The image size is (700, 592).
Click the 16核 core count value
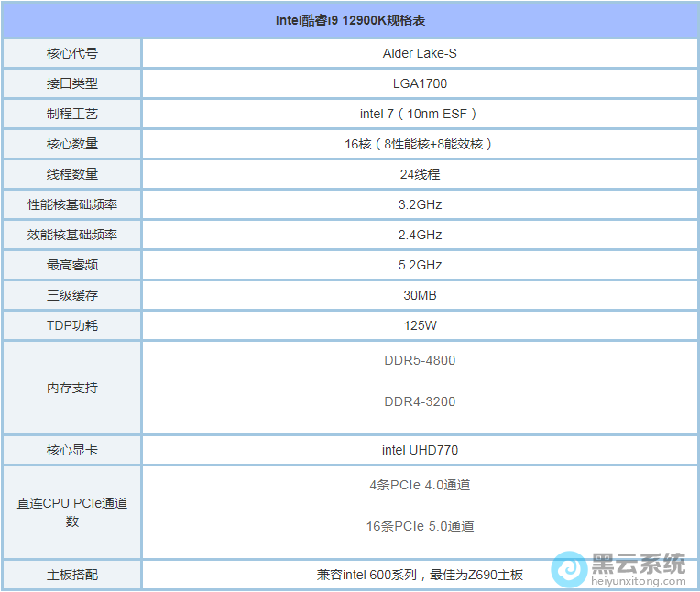click(420, 144)
